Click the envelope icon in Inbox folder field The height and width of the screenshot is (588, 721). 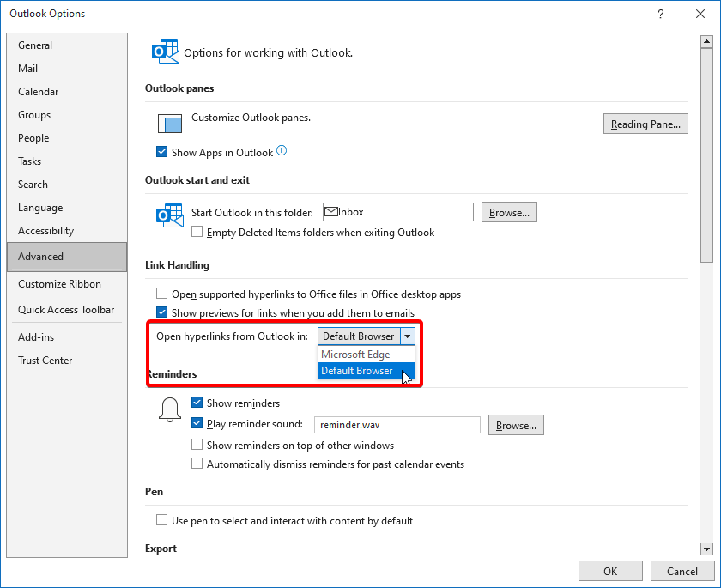[x=331, y=212]
